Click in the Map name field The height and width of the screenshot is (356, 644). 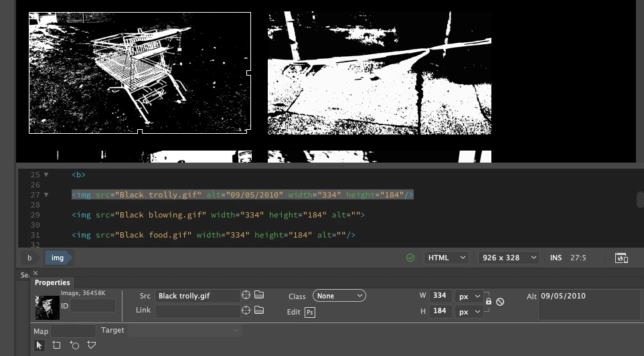pyautogui.click(x=73, y=331)
